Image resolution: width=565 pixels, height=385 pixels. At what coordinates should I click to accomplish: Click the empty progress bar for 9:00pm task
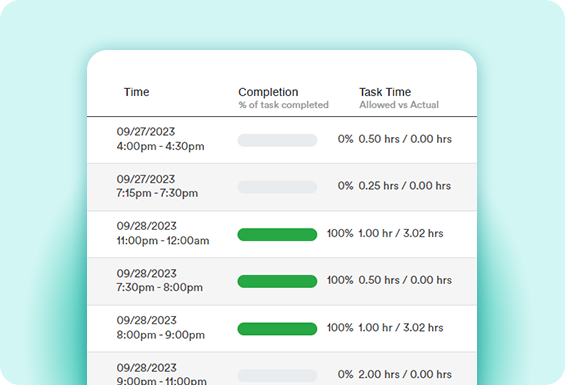point(277,375)
